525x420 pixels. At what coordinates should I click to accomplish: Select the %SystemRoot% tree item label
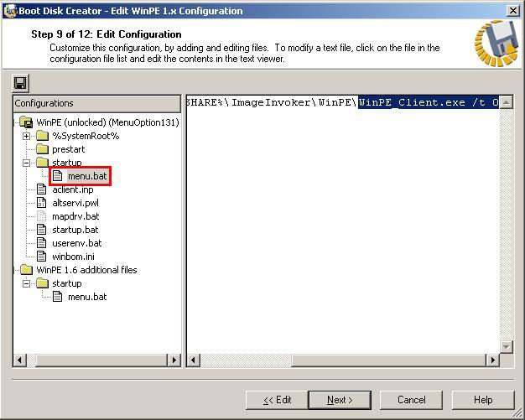coord(86,136)
